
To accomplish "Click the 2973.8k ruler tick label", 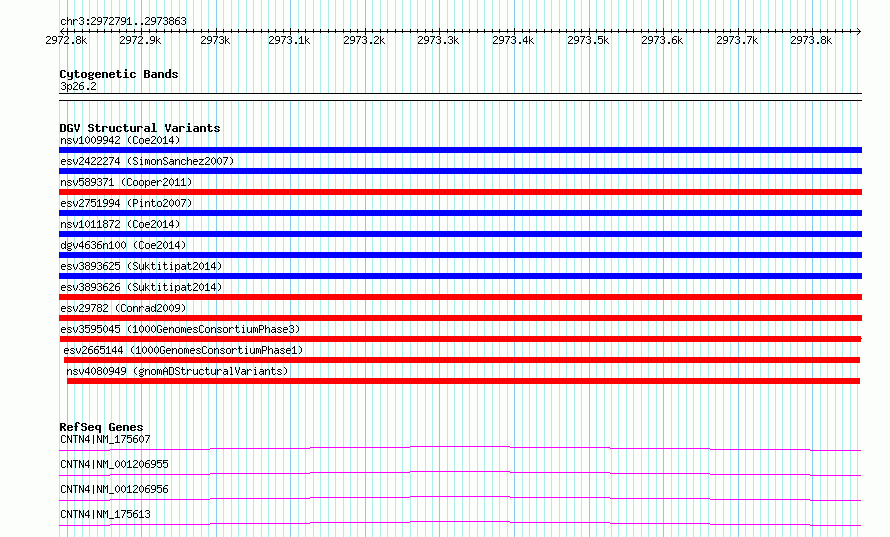I will point(811,40).
